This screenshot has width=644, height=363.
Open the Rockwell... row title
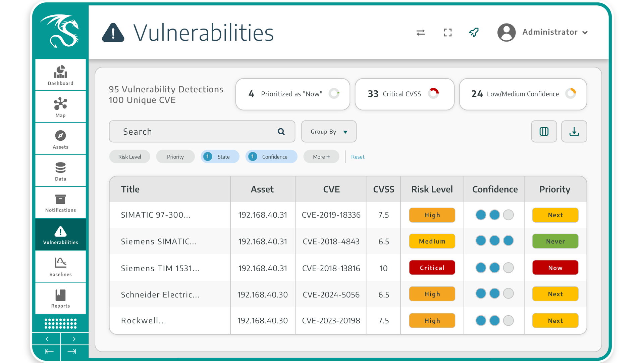point(144,321)
